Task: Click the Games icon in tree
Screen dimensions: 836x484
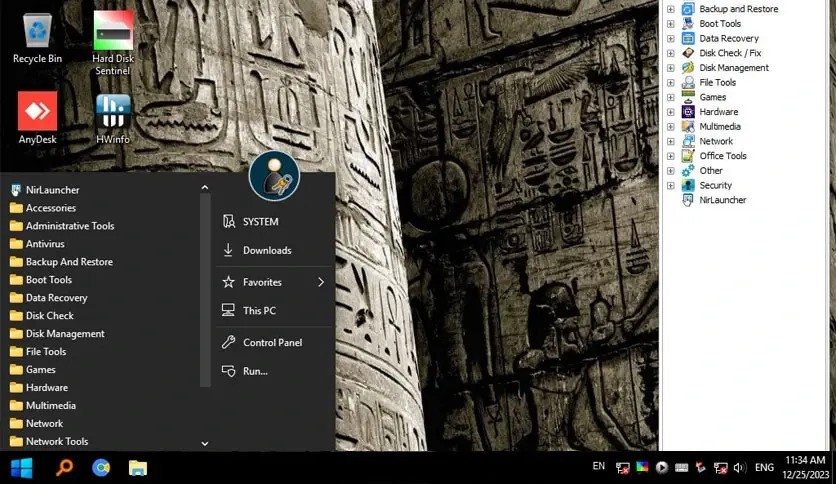Action: 688,97
